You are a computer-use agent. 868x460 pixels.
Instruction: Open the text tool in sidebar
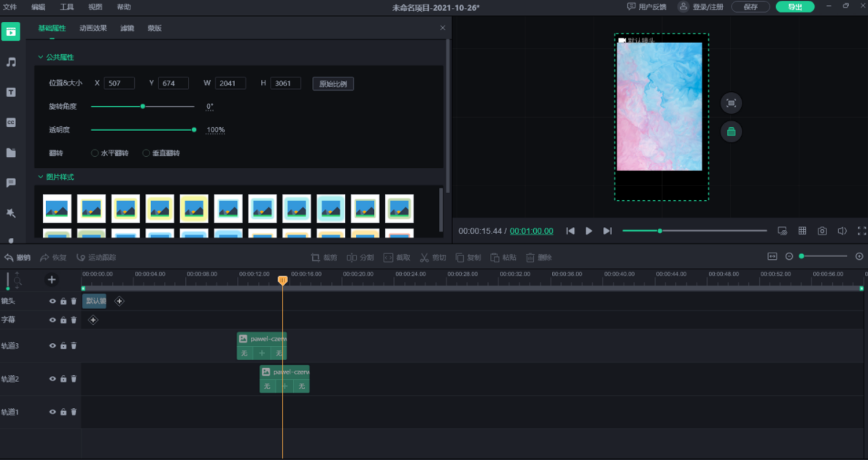click(11, 93)
